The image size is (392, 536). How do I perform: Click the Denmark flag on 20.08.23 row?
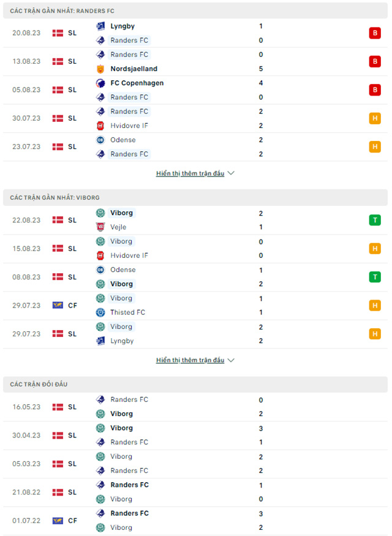coord(58,33)
